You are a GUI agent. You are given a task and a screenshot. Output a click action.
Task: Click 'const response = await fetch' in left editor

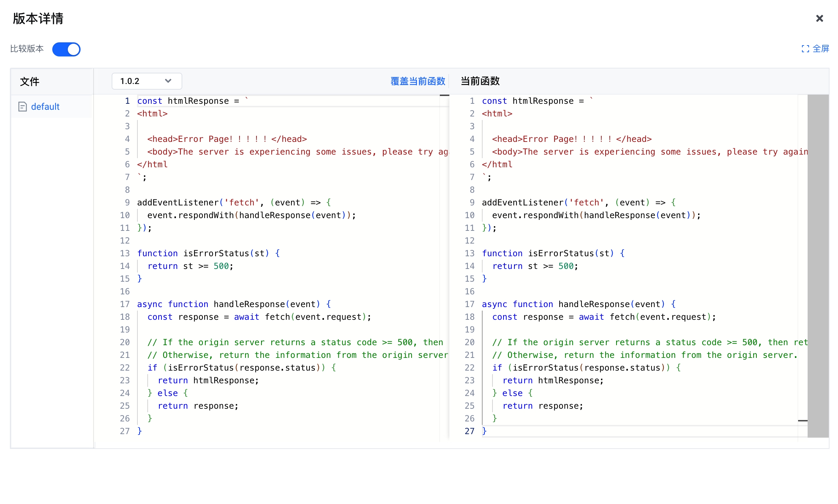click(259, 317)
